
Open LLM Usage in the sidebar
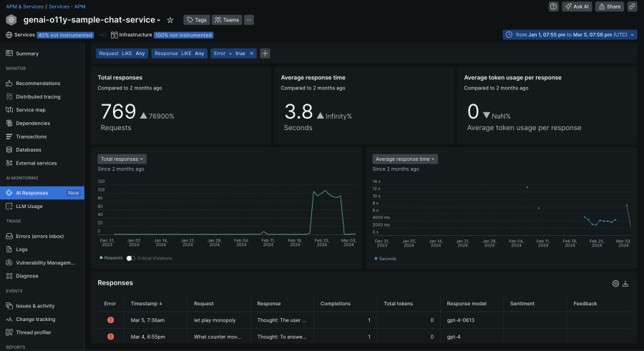click(29, 206)
